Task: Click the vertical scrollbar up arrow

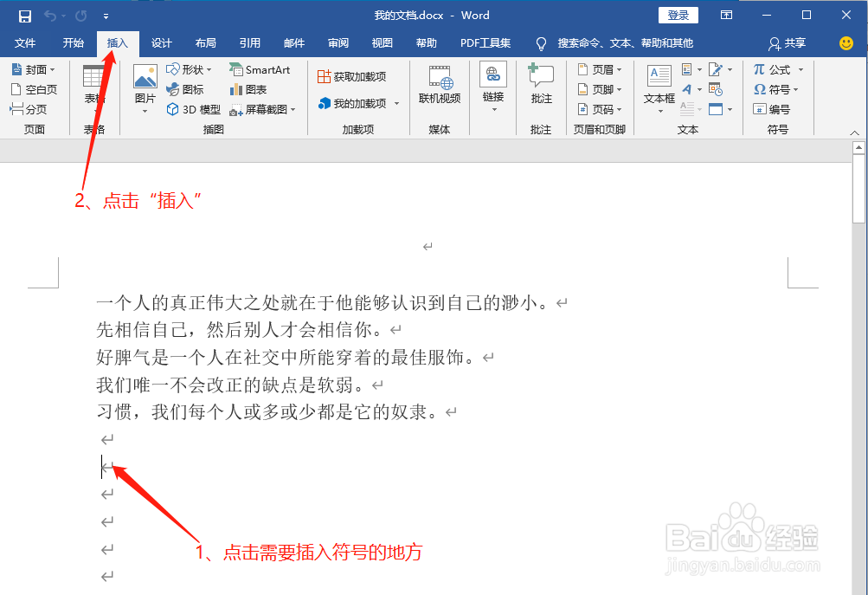Action: [858, 147]
